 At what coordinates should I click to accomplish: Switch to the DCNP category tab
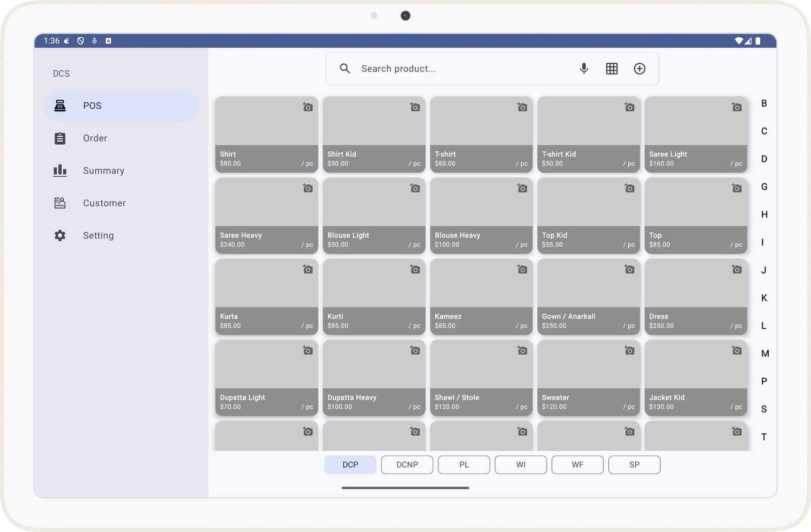click(x=407, y=464)
